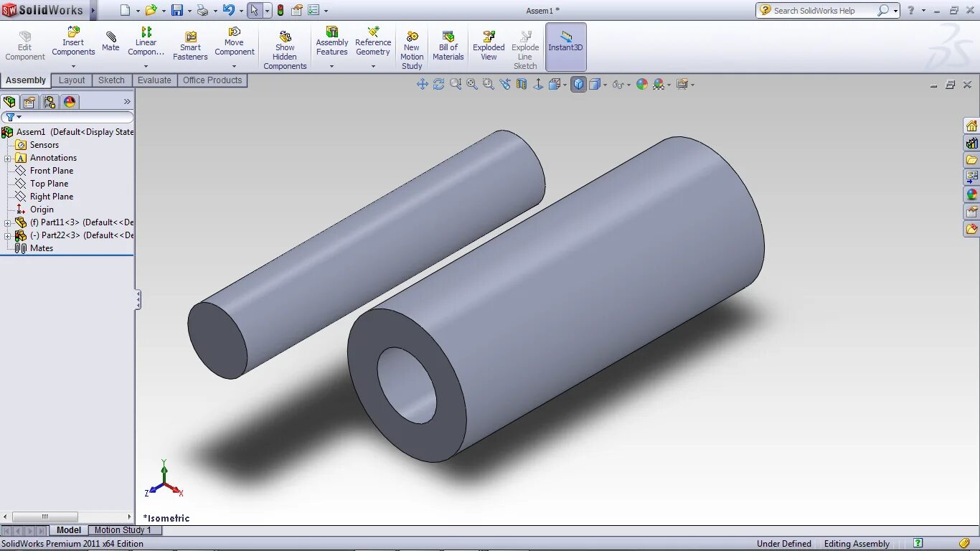Open File Explorer tab in task pane
Viewport: 980px width, 551px height.
coord(971,160)
